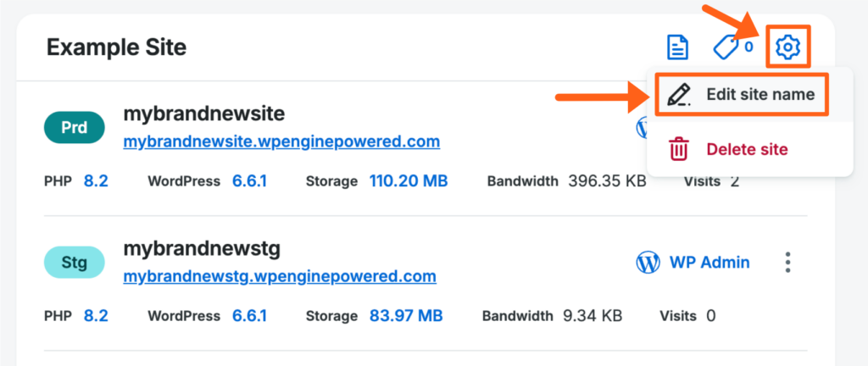
Task: Open the site settings gear menu
Action: [x=788, y=47]
